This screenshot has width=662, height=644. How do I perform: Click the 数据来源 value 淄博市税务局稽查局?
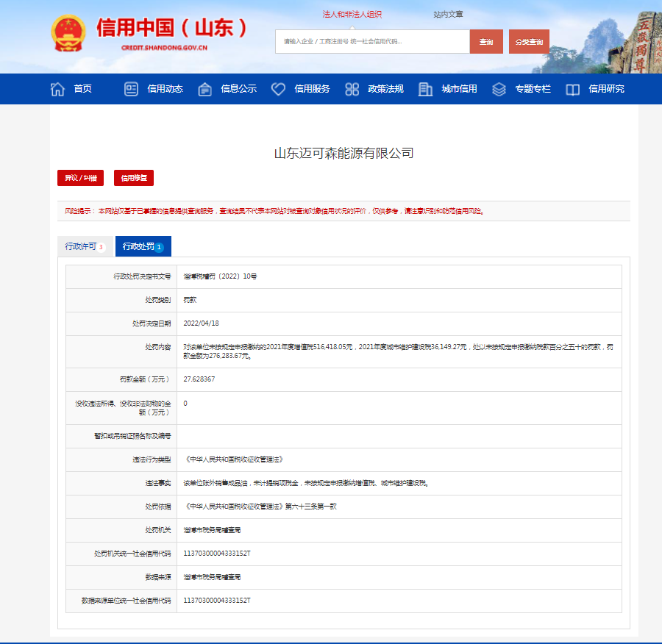[x=212, y=577]
